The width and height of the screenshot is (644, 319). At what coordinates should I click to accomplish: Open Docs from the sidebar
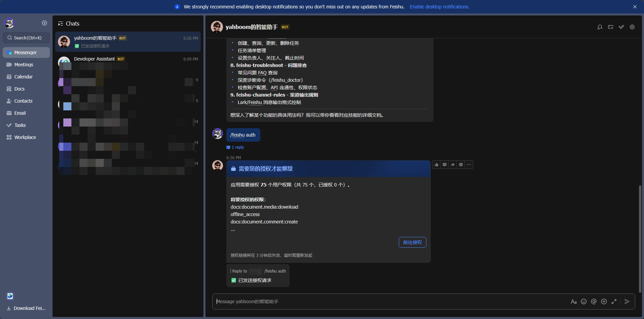(x=26, y=89)
